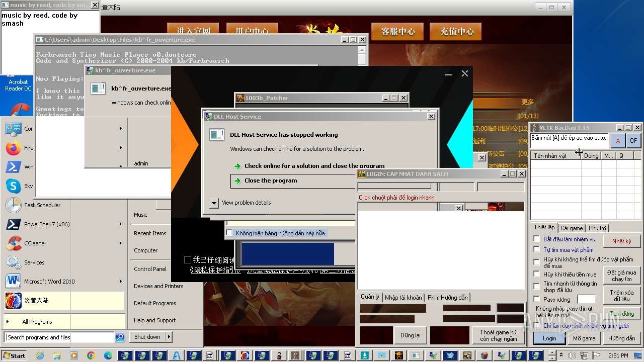Click the red A button
This screenshot has width=644, height=362.
(x=618, y=141)
